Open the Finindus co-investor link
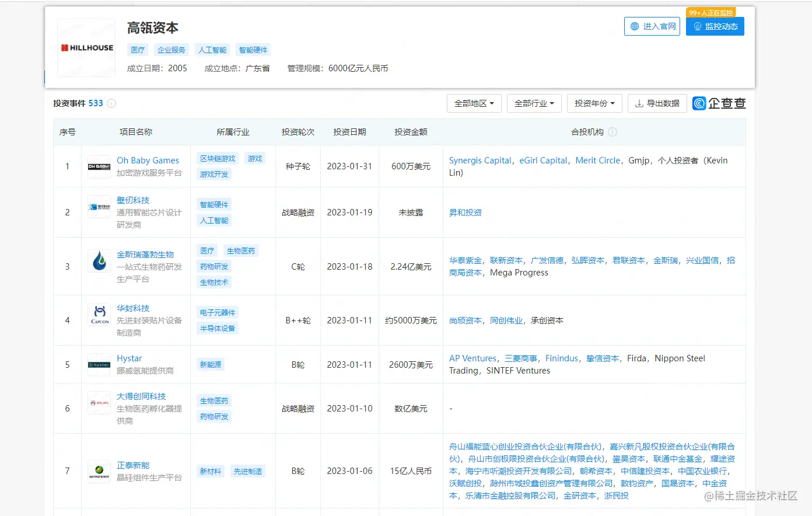The height and width of the screenshot is (516, 812). [x=562, y=358]
